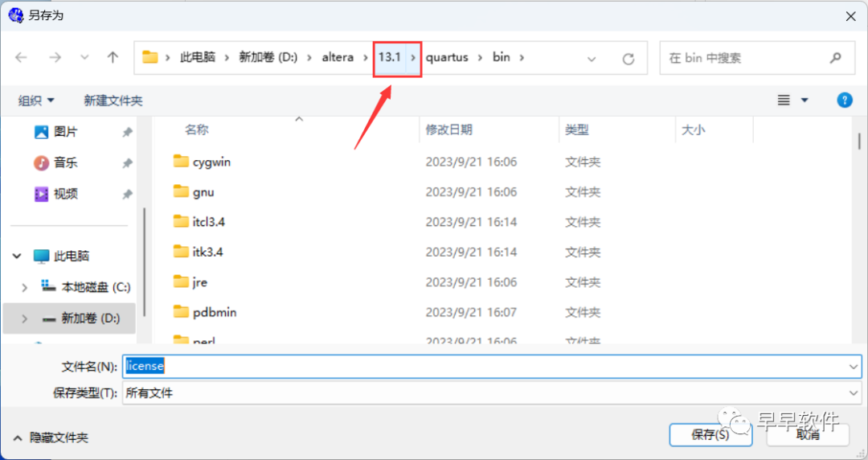Collapse folders with 隐藏文件夹

point(51,437)
